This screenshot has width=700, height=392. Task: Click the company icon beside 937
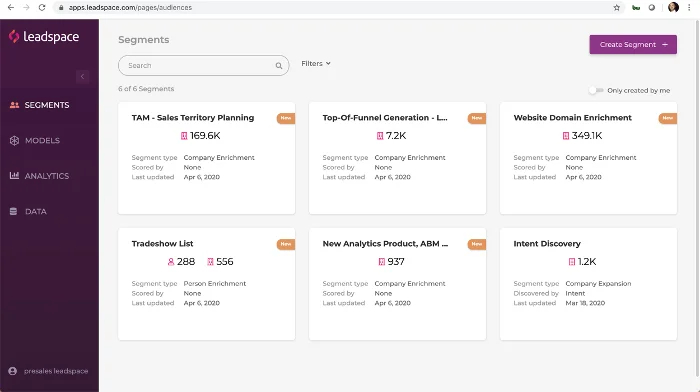tap(381, 262)
